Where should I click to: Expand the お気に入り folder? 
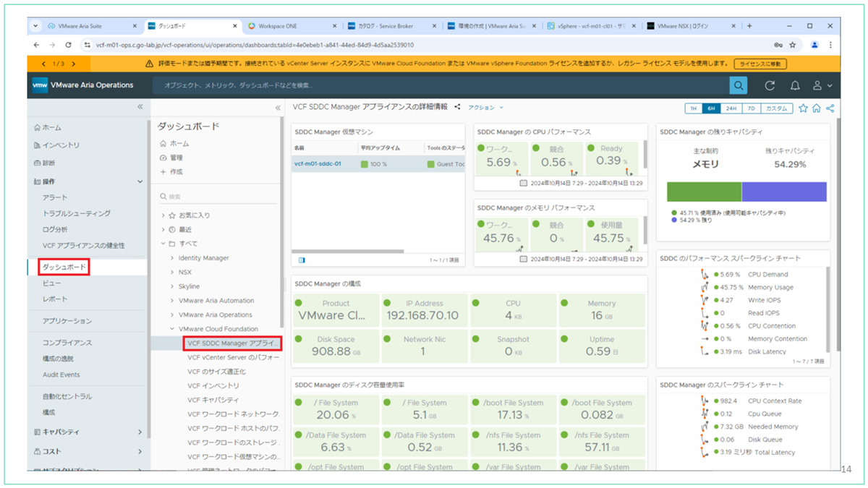click(163, 215)
